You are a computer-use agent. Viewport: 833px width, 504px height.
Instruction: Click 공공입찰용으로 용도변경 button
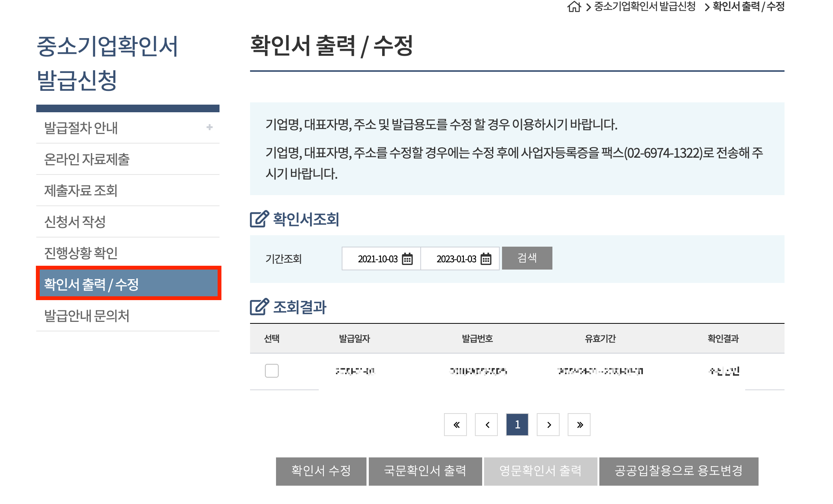click(x=678, y=471)
